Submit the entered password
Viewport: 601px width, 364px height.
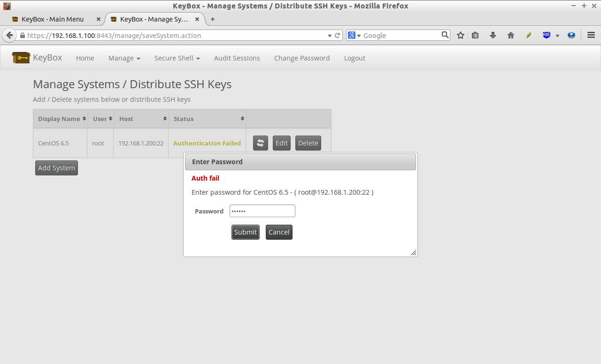(x=246, y=232)
